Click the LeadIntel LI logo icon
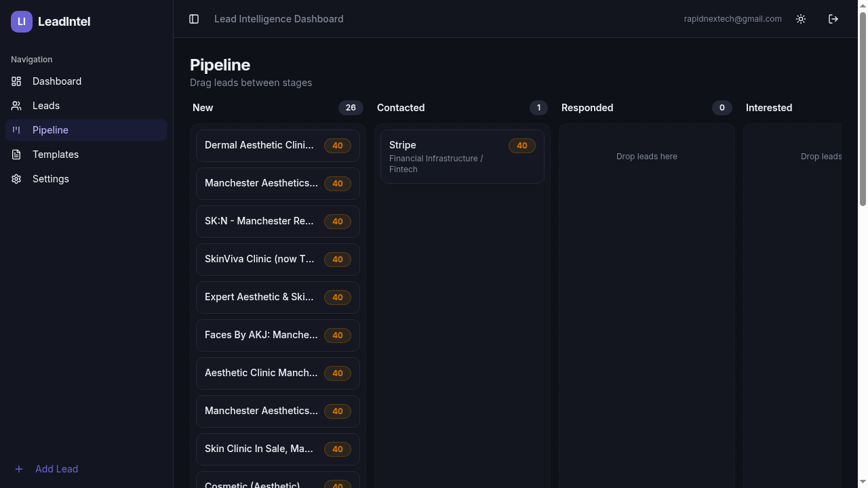 22,22
